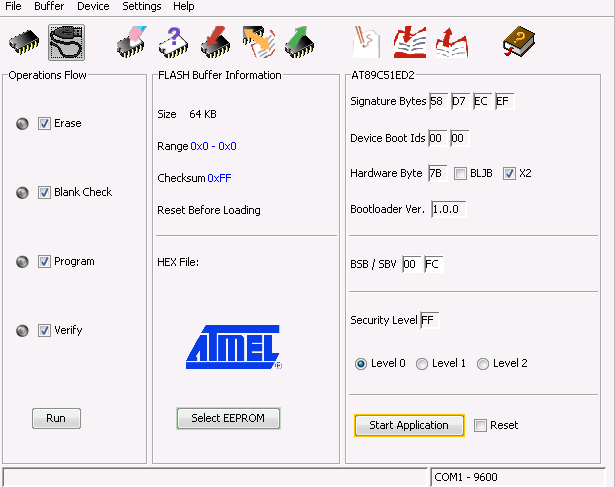Viewport: 615px width, 487px height.
Task: Click the Select EEPROM button
Action: [228, 418]
